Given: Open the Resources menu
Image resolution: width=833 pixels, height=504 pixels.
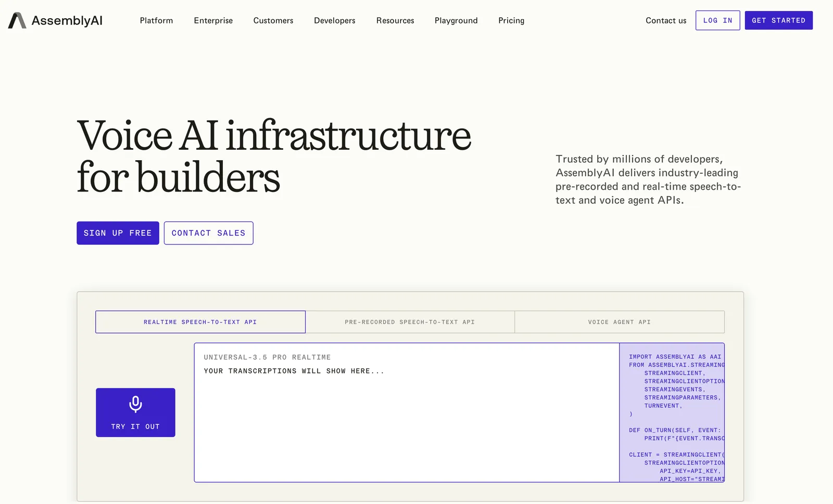Looking at the screenshot, I should (x=395, y=20).
